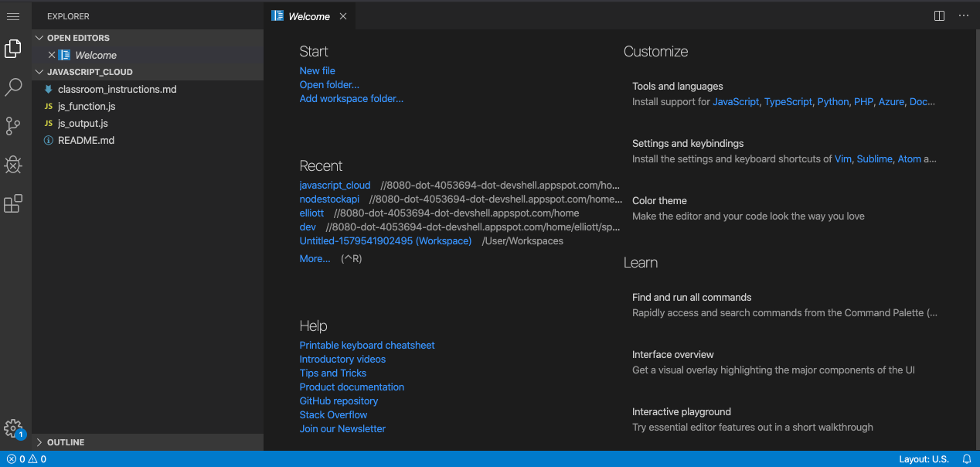Open the Search view in activity bar

point(13,87)
